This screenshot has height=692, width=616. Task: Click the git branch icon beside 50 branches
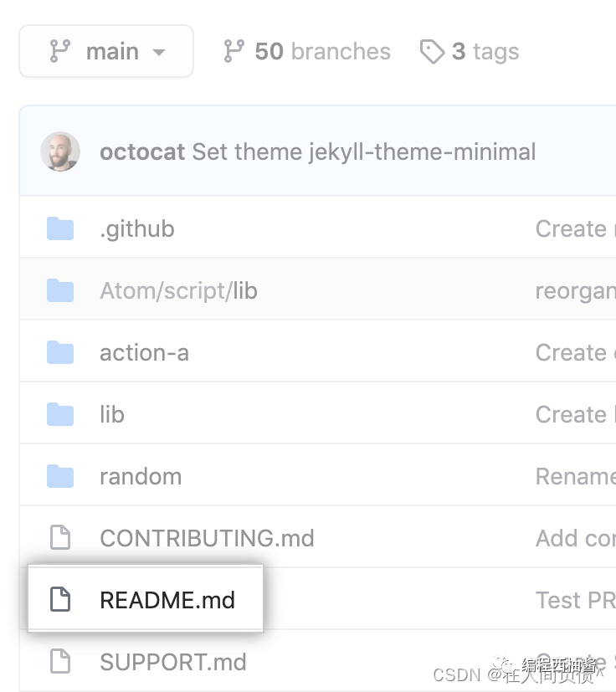[x=234, y=52]
